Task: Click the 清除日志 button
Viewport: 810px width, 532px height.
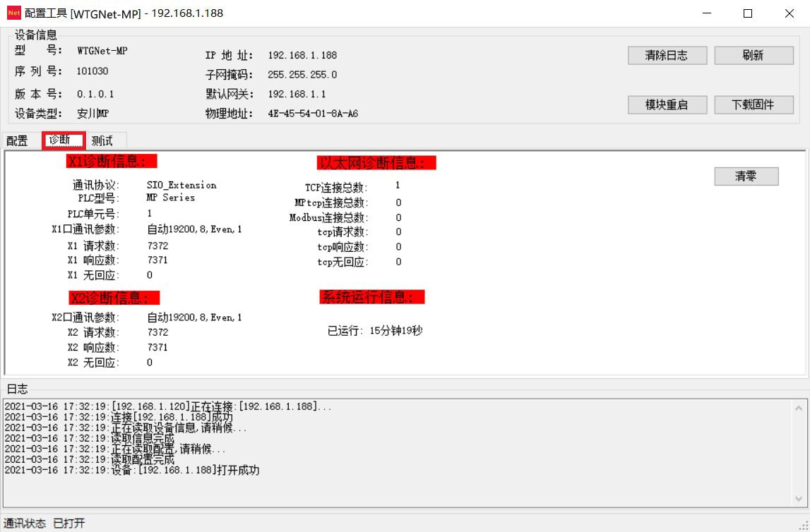Action: point(667,55)
